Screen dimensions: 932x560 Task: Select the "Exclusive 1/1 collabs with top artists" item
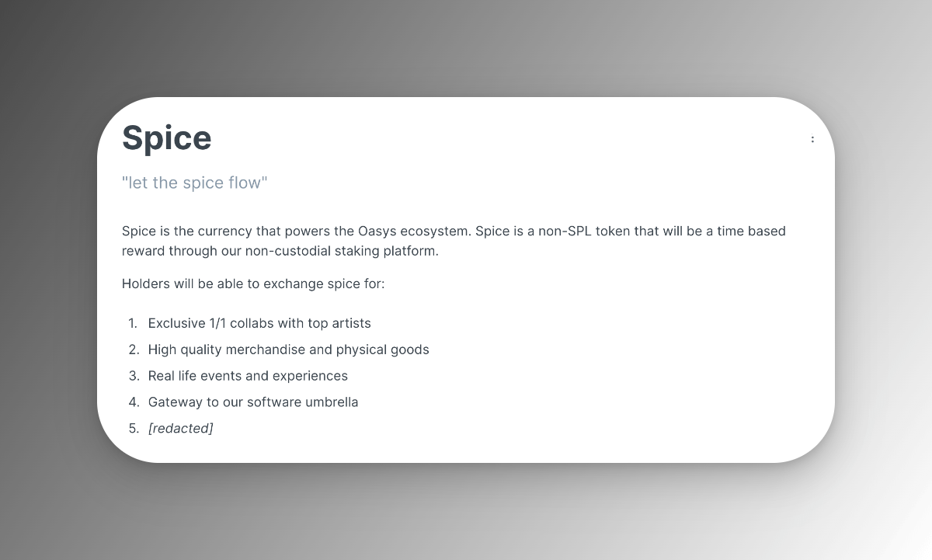coord(259,324)
